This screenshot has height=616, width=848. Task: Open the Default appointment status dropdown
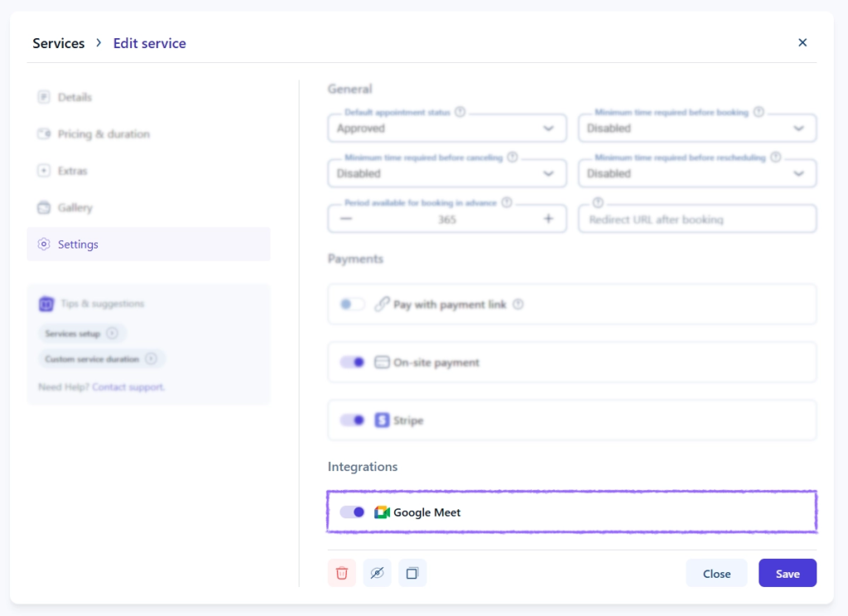[x=447, y=128]
